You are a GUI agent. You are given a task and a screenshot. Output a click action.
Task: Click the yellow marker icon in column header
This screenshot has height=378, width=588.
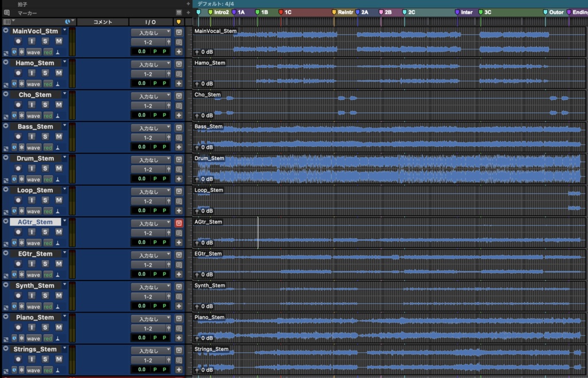179,22
